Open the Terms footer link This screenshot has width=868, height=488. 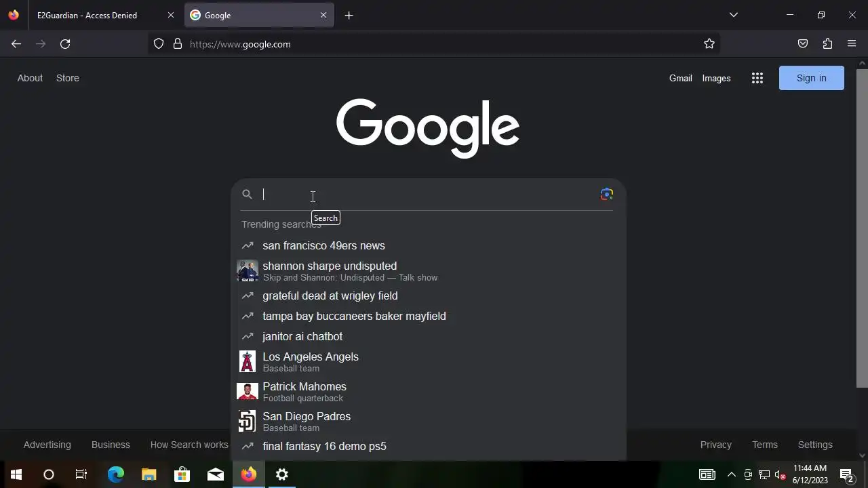tap(765, 445)
